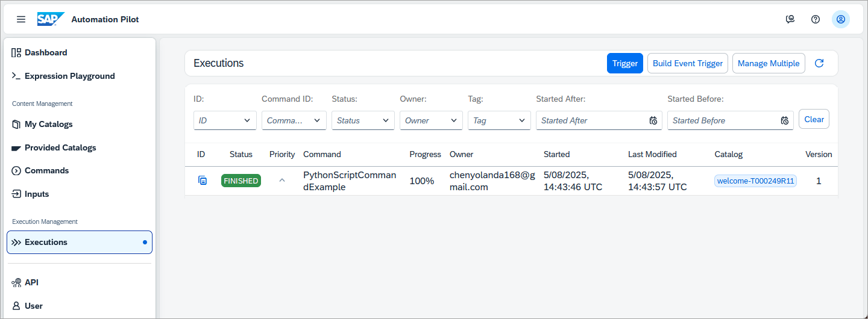Image resolution: width=868 pixels, height=319 pixels.
Task: Click the Catalog column header
Action: pyautogui.click(x=729, y=154)
